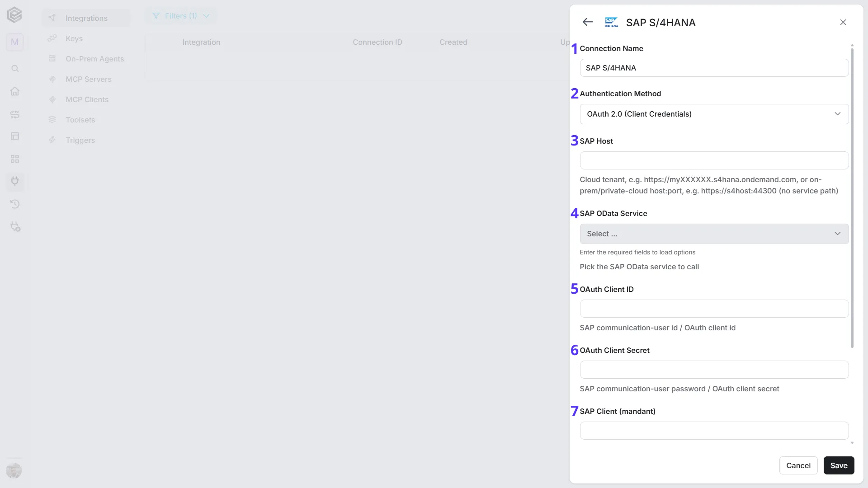Open the grid apps icon in sidebar
868x488 pixels.
click(15, 159)
